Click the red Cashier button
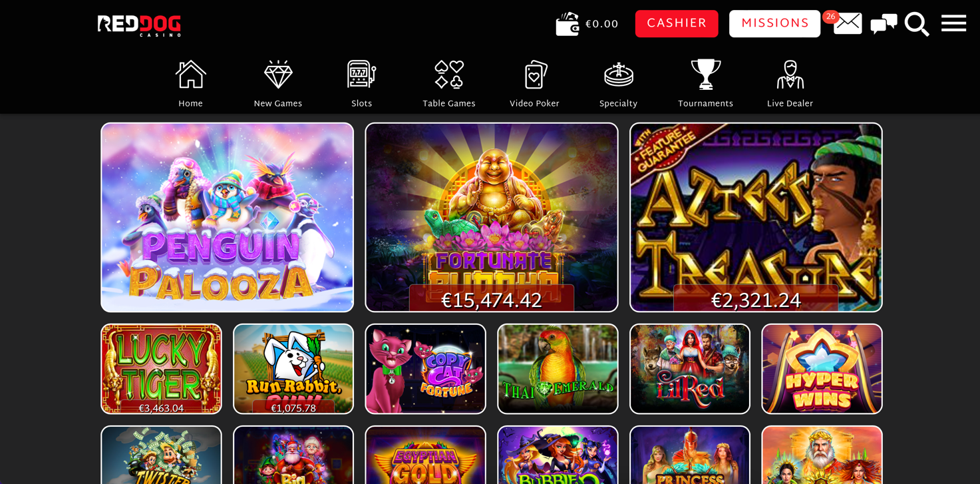Viewport: 980px width, 484px height. (677, 23)
